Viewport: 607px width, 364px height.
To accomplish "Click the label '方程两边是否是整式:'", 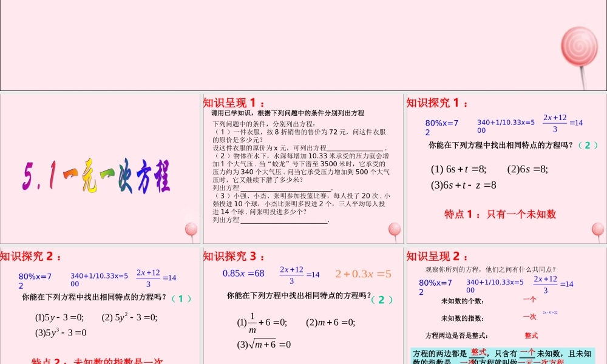I will pyautogui.click(x=456, y=335).
